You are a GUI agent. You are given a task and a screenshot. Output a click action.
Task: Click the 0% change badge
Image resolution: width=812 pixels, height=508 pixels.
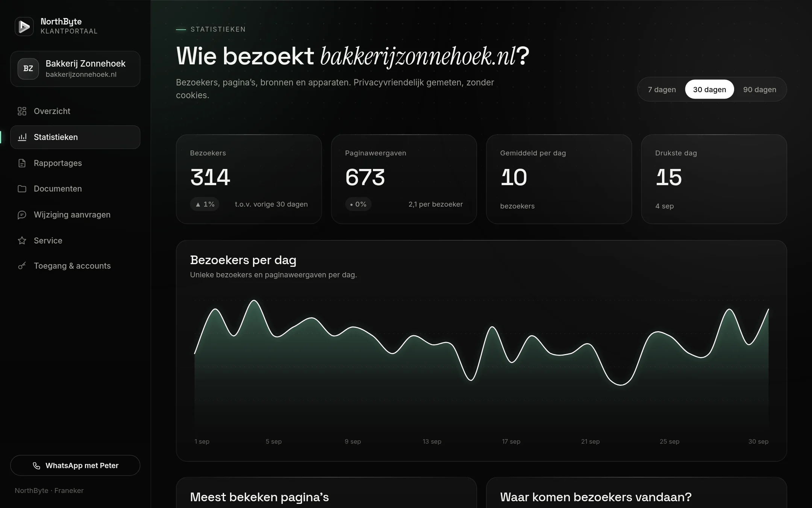358,204
